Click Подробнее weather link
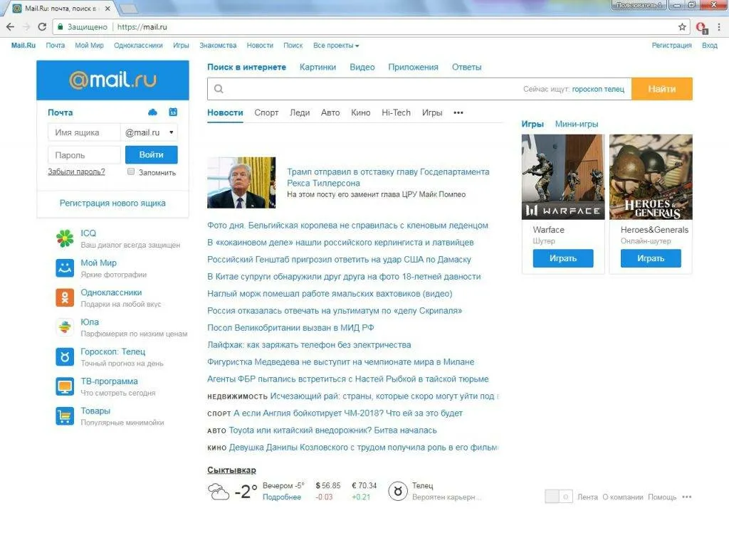Viewport: 729px width, 560px height. pyautogui.click(x=282, y=497)
